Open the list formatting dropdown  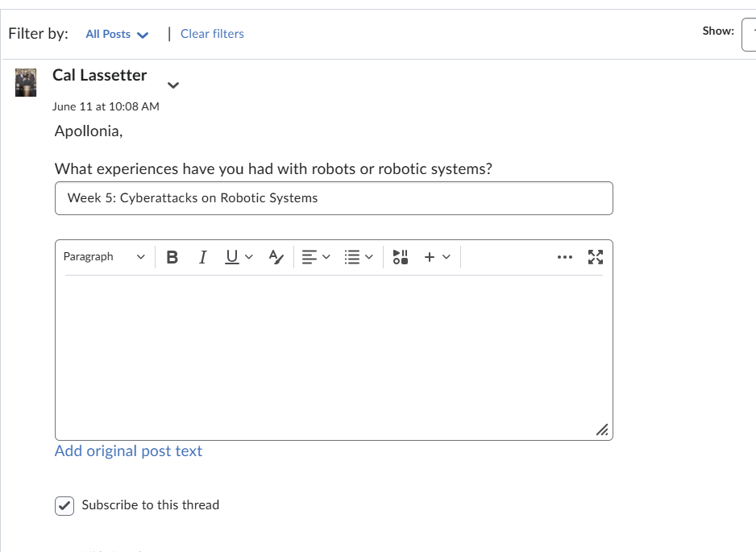tap(358, 256)
